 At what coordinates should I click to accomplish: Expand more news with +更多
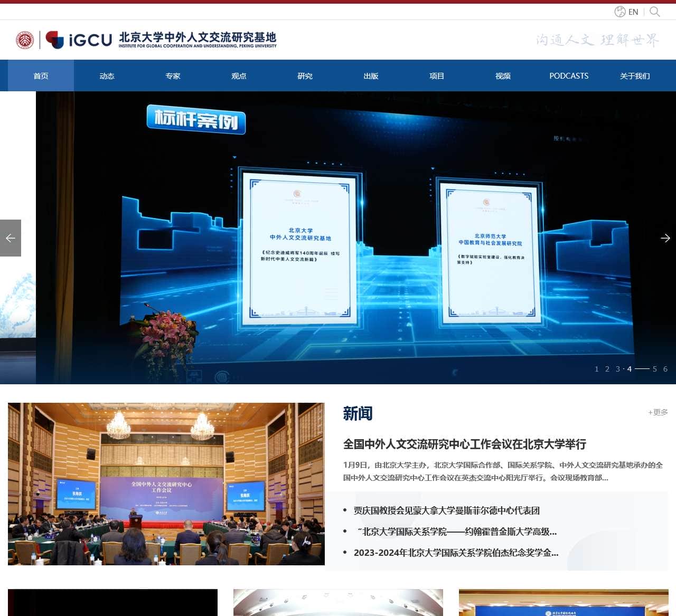click(x=658, y=413)
